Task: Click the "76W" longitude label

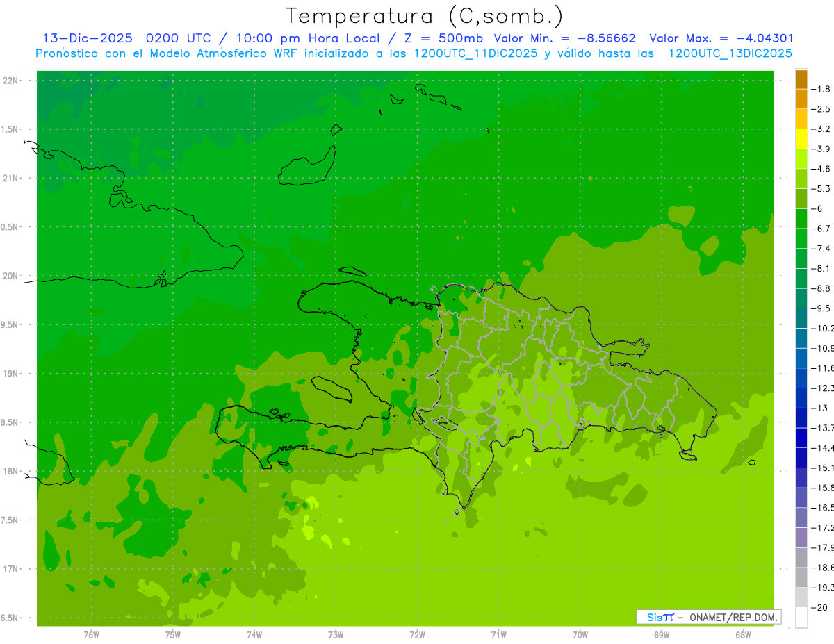Action: 91,634
